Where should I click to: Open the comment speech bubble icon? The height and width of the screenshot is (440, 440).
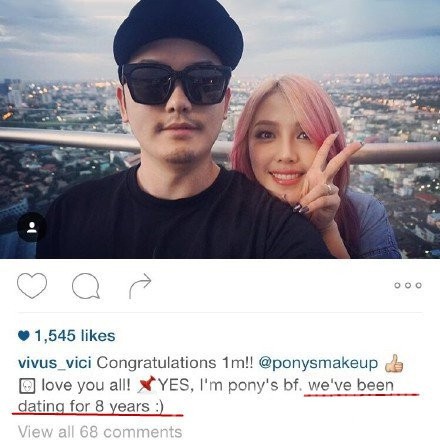pyautogui.click(x=86, y=286)
